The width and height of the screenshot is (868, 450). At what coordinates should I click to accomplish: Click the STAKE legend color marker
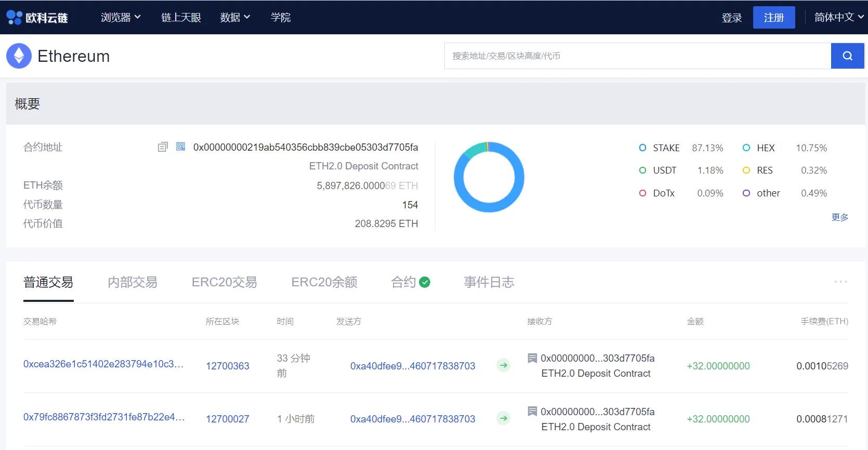point(642,148)
